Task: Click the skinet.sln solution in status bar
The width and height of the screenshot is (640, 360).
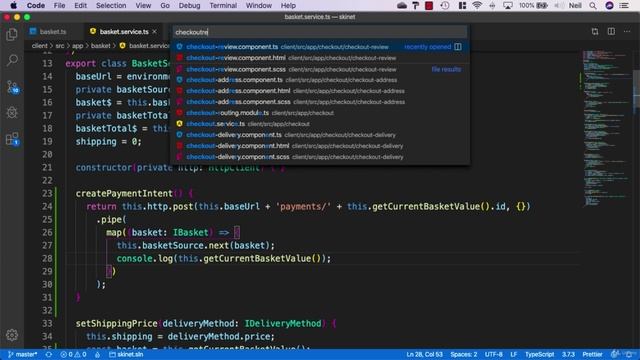Action: 126,354
